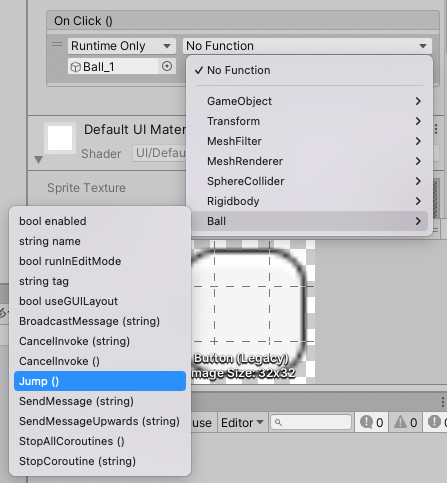Click the On Click () header
Viewport: 447px width, 483px height.
point(243,21)
